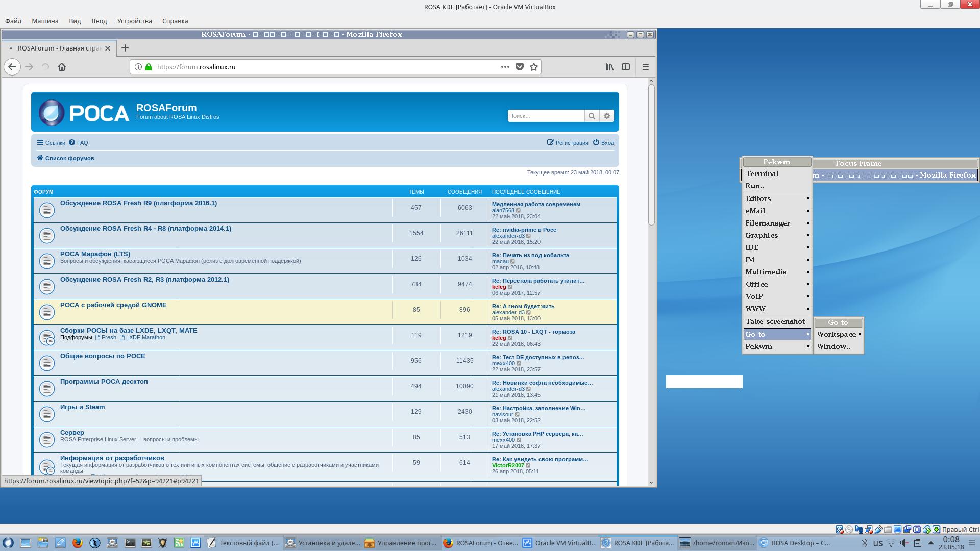
Task: Open advanced search gear icon
Action: (607, 116)
